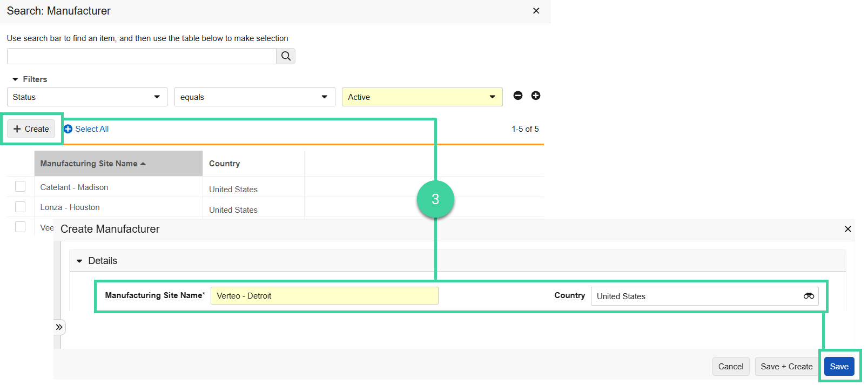Image resolution: width=868 pixels, height=385 pixels.
Task: Check the Catelant - Madison row checkbox
Action: click(x=21, y=186)
